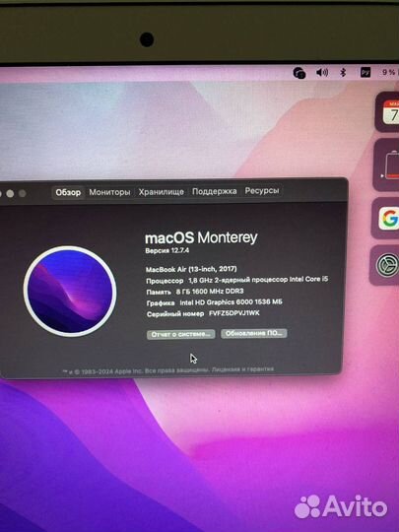This screenshot has width=399, height=532.
Task: Open the Ресурсы tab
Action: click(262, 191)
